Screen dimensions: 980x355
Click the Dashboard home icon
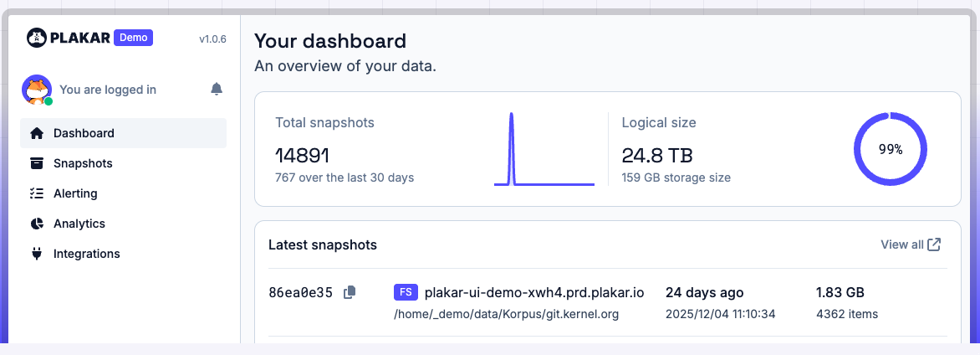tap(36, 133)
